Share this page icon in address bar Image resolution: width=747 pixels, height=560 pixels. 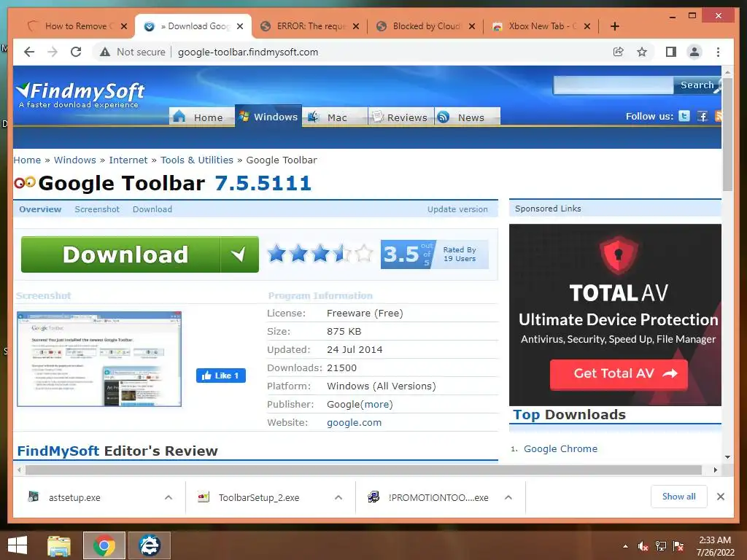click(x=619, y=52)
